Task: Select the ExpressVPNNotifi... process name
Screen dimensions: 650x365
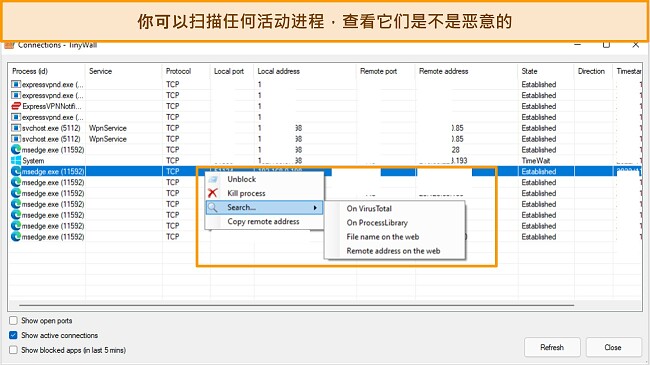Action: 52,106
